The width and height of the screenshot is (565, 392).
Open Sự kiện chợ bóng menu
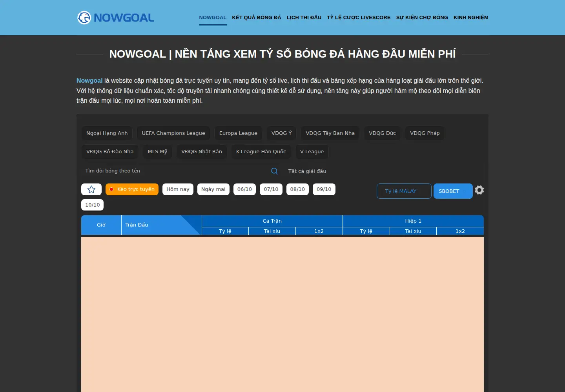[x=422, y=18]
